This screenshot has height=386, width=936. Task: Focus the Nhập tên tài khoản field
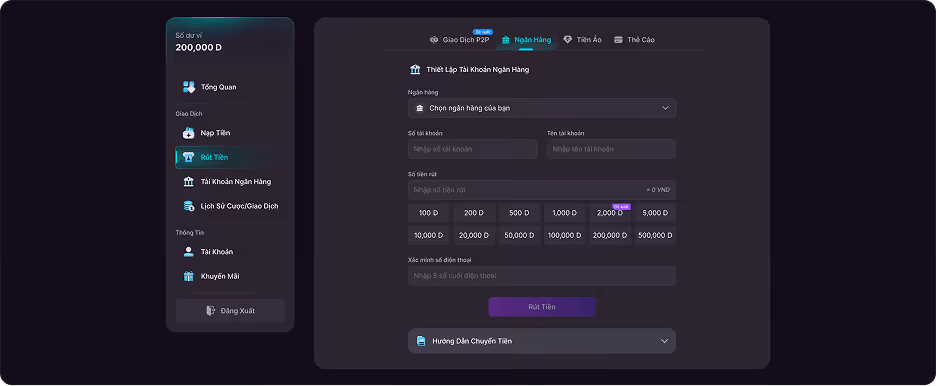pos(611,149)
